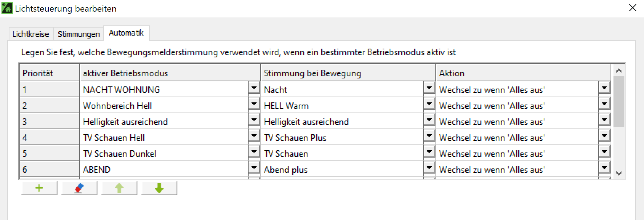Move the selected entry up with green up arrow
This screenshot has width=644, height=220.
coord(118,188)
